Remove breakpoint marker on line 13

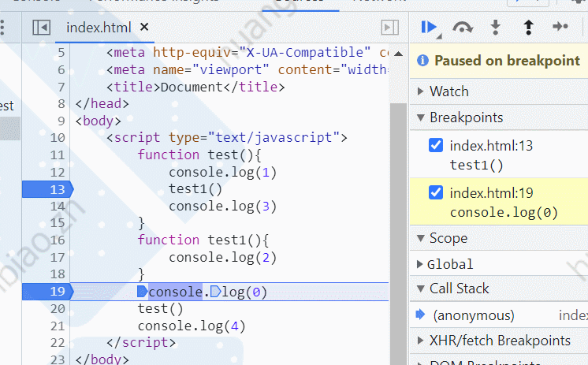pyautogui.click(x=48, y=189)
